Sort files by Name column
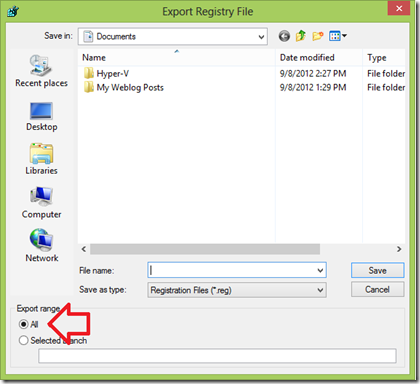The height and width of the screenshot is (384, 420). pyautogui.click(x=177, y=58)
